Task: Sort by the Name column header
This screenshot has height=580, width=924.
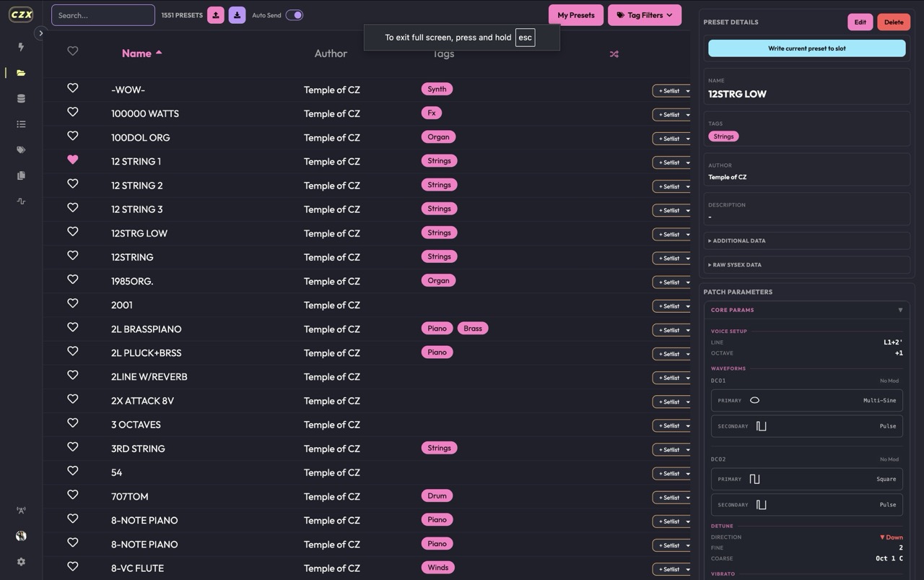Action: [x=141, y=53]
